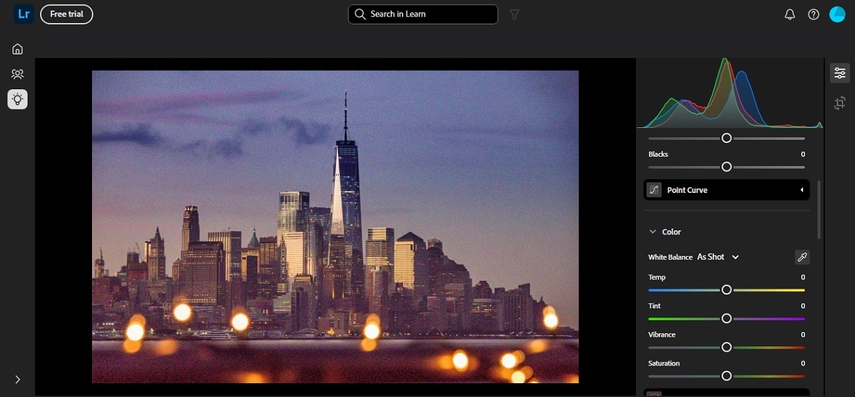Click the Temp slider handle
Viewport: 855px width, 397px height.
point(726,290)
